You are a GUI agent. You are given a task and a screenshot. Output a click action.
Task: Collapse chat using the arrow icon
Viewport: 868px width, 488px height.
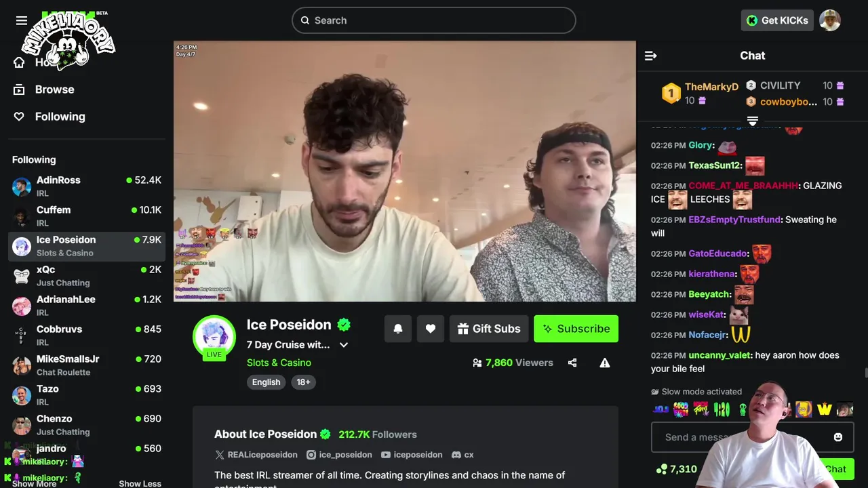(x=650, y=56)
